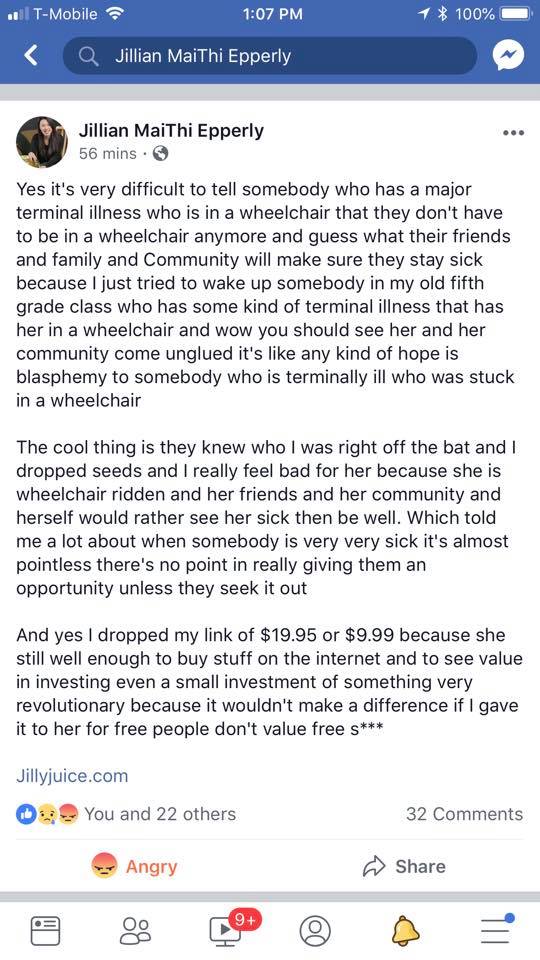Switch to the Friends tab
The image size is (540, 960).
[135, 930]
